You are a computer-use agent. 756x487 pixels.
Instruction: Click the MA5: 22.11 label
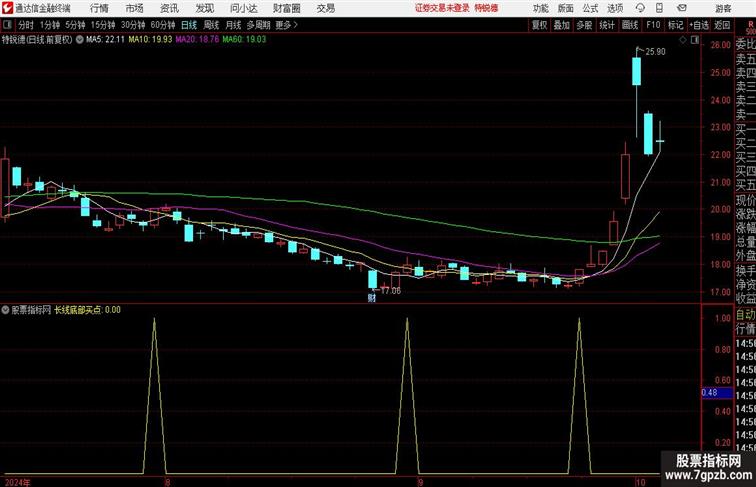pyautogui.click(x=105, y=40)
